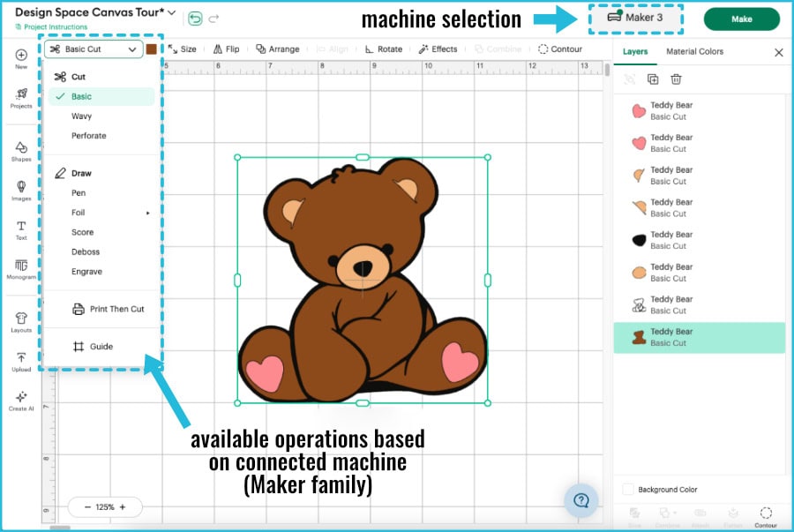
Task: Click the 125% zoom level text
Action: pos(105,506)
